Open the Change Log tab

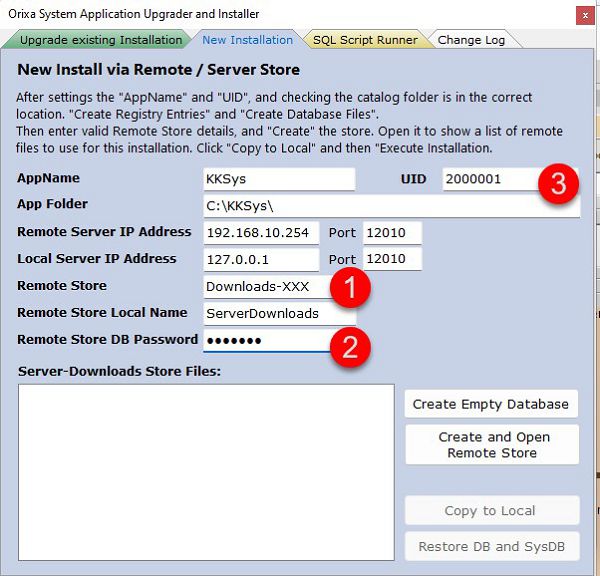pyautogui.click(x=471, y=40)
